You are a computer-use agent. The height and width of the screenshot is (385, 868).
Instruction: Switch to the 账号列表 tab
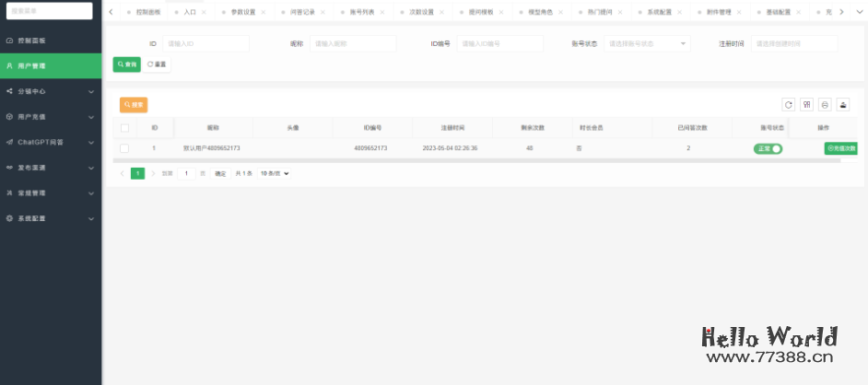362,12
